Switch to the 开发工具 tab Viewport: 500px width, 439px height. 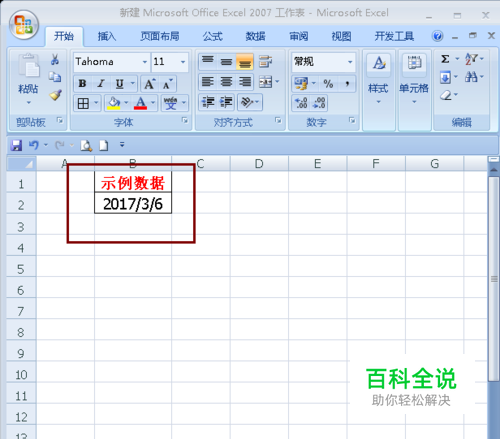click(394, 36)
